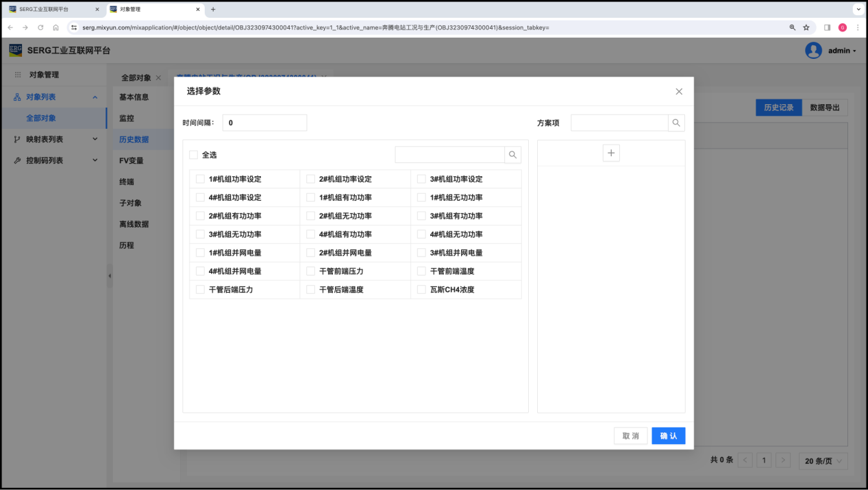
Task: Click the 方案项 search magnifier icon
Action: (x=676, y=123)
